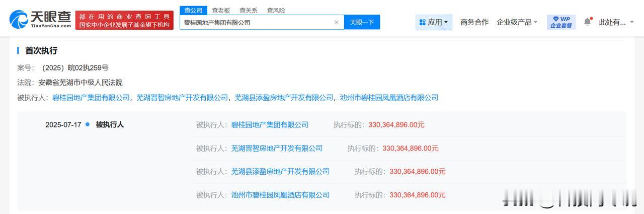Click the 2025-07-17 timeline date
This screenshot has height=214, width=644.
coord(63,124)
